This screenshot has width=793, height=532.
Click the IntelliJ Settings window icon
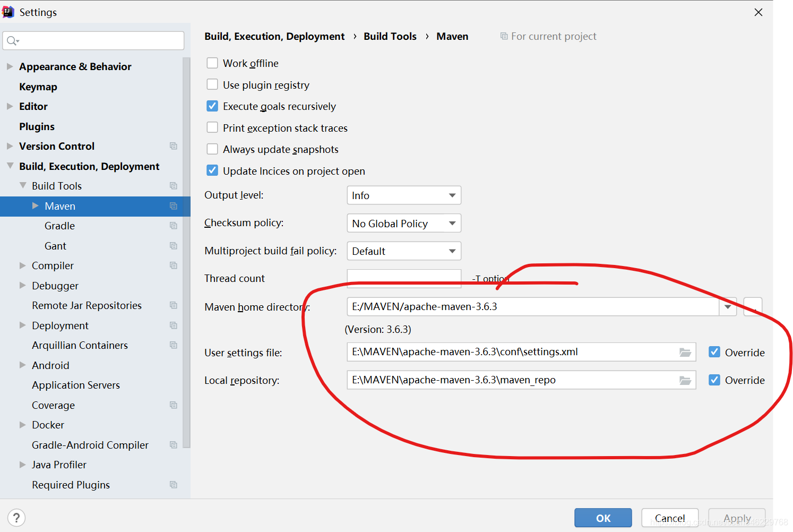(x=8, y=12)
